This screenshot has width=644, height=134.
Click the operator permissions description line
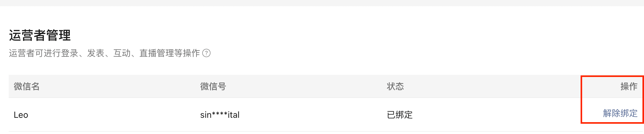coord(104,53)
